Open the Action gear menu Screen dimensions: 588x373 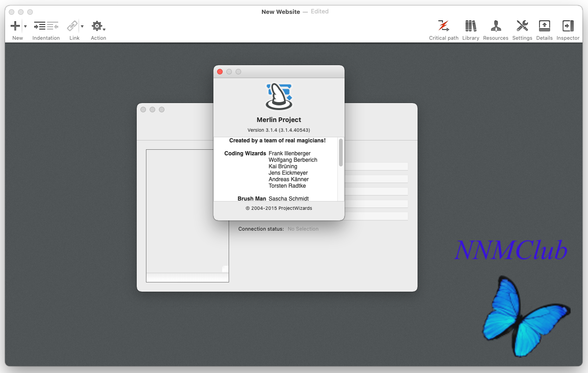point(97,26)
